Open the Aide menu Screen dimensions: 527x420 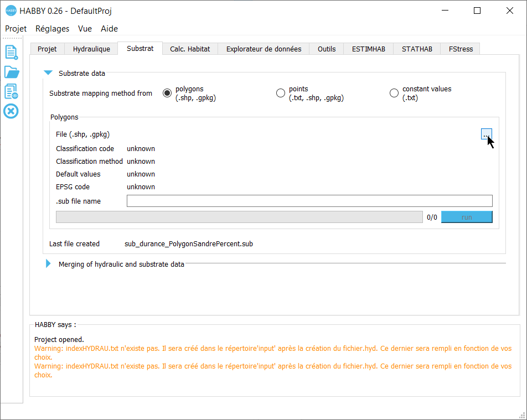click(109, 29)
